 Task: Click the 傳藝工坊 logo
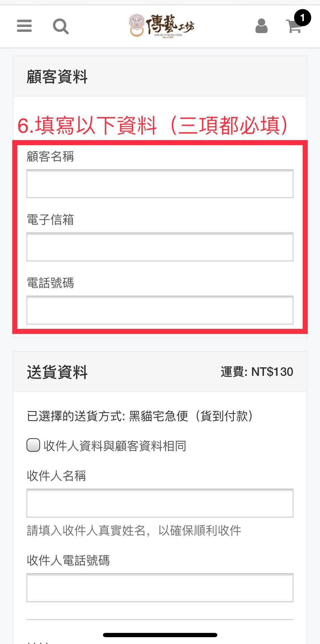pos(162,26)
